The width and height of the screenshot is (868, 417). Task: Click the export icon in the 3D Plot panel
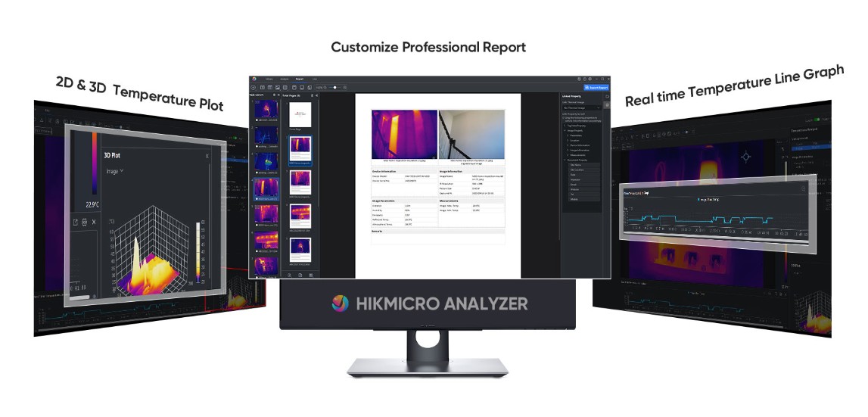75,223
